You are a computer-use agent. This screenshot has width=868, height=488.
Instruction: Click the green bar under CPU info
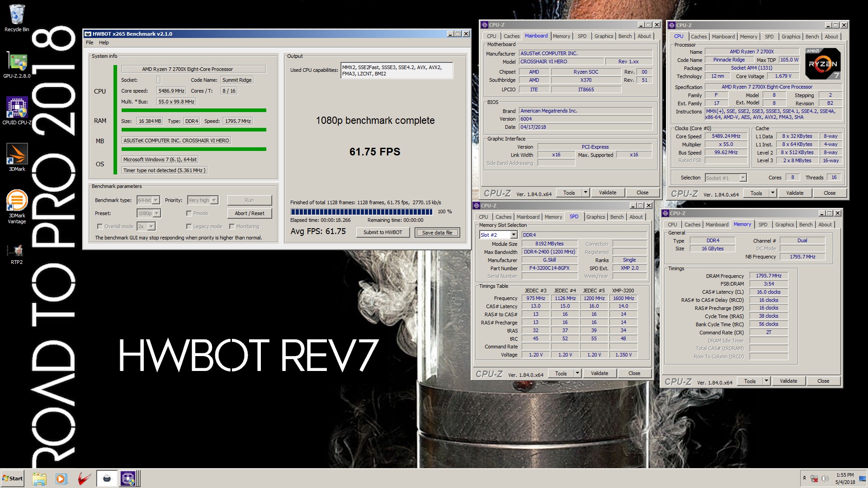pos(193,110)
